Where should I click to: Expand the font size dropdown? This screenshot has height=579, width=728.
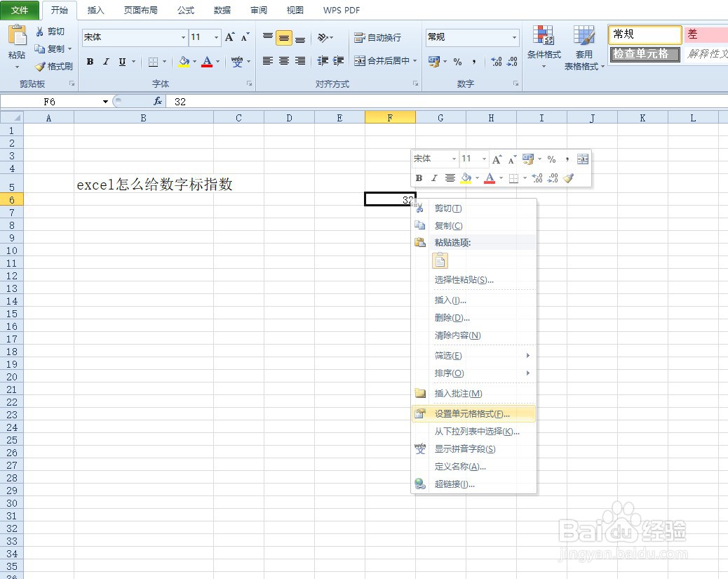[x=215, y=37]
